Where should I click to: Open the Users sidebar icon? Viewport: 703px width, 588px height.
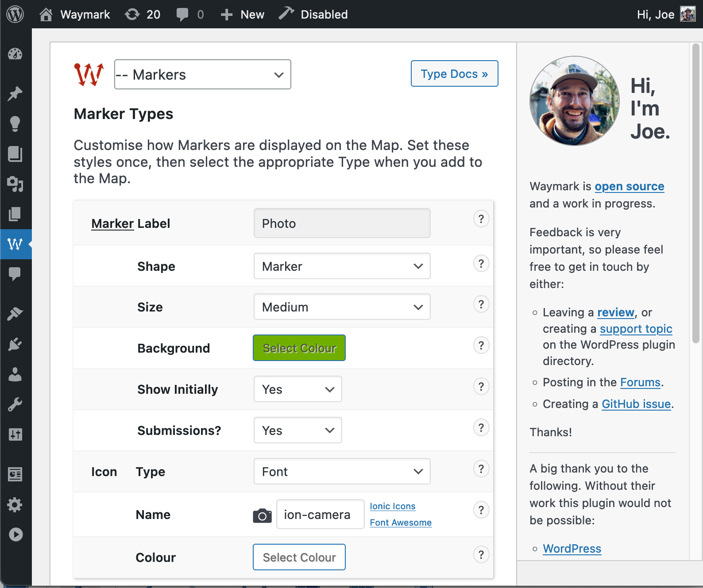click(x=15, y=374)
